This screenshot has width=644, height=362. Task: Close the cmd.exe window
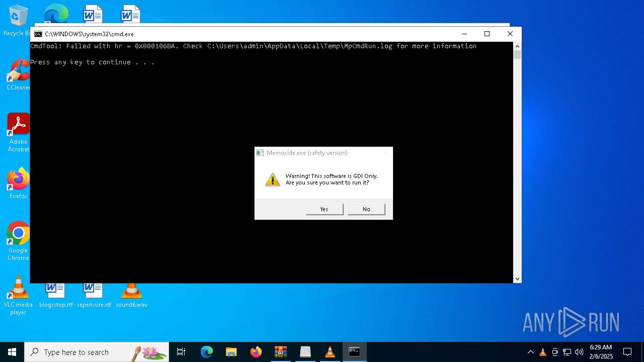click(510, 34)
